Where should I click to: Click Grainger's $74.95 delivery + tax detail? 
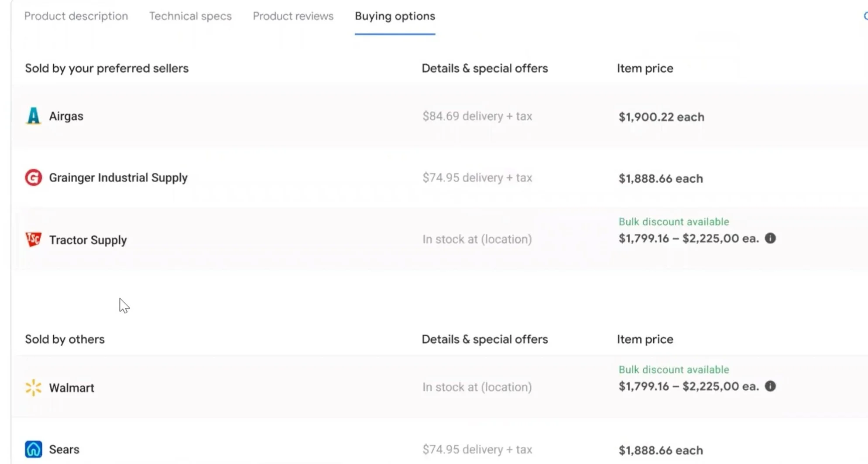click(477, 177)
